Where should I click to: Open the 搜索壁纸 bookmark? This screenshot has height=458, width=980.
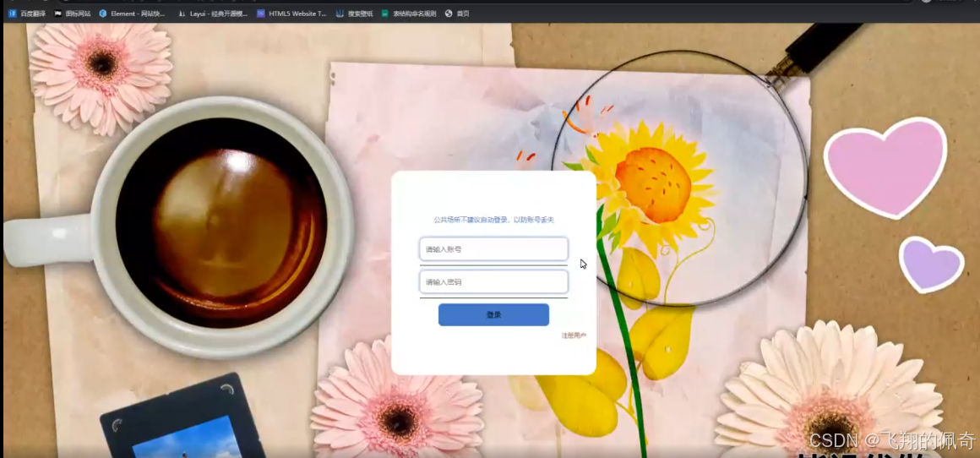(354, 14)
